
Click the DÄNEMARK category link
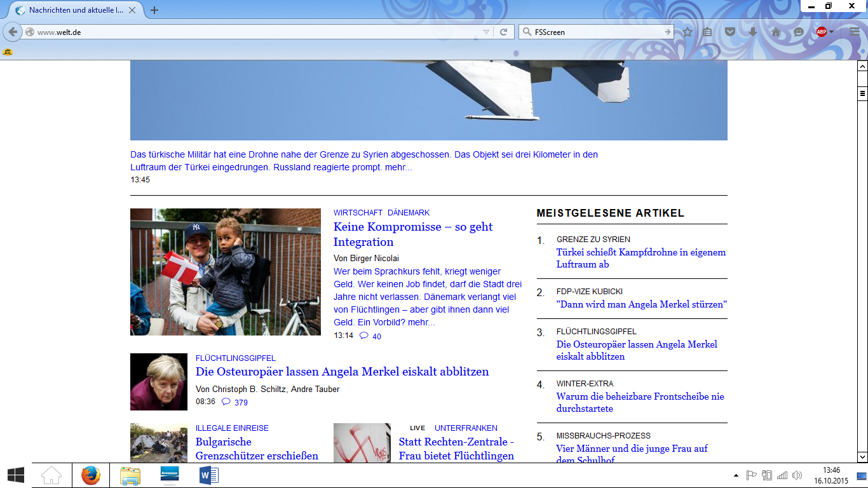[409, 213]
